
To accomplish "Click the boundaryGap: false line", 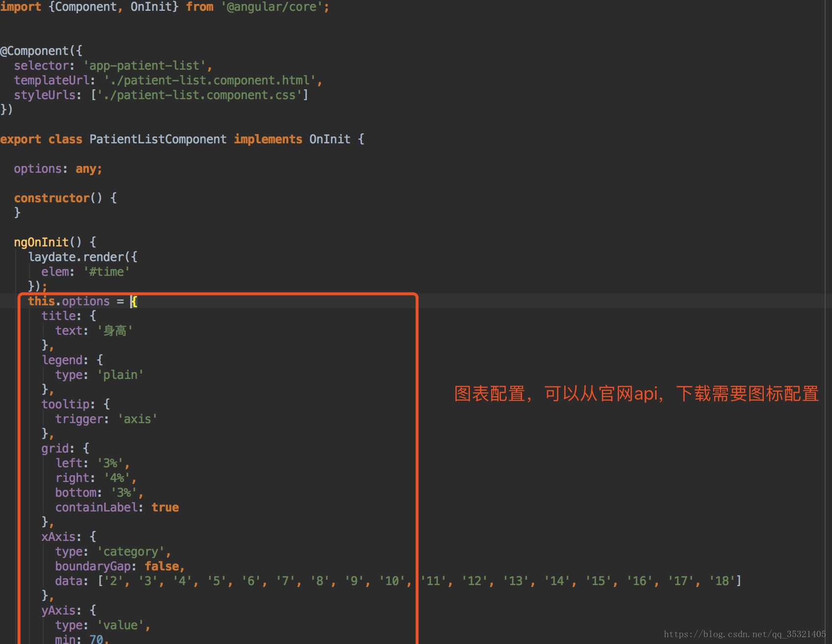I will pos(120,566).
